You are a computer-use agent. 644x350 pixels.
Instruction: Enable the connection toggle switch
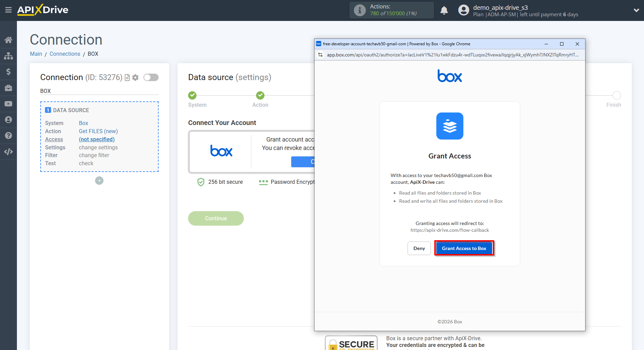[151, 77]
